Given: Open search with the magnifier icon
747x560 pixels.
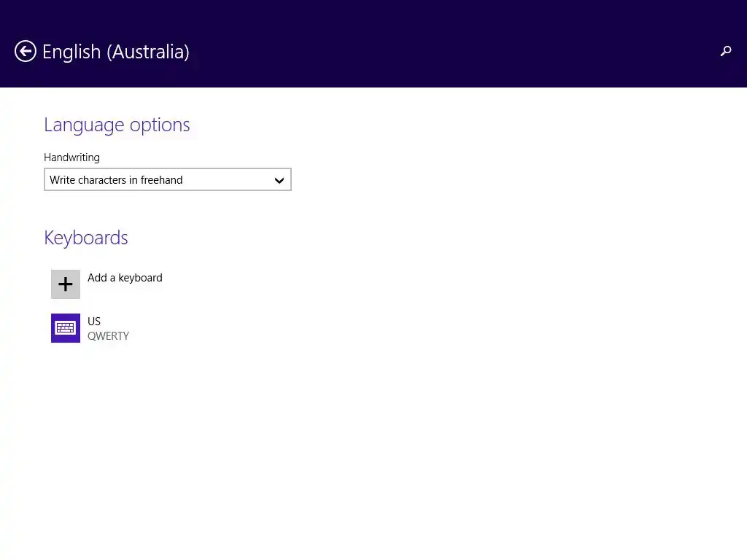Looking at the screenshot, I should (726, 51).
